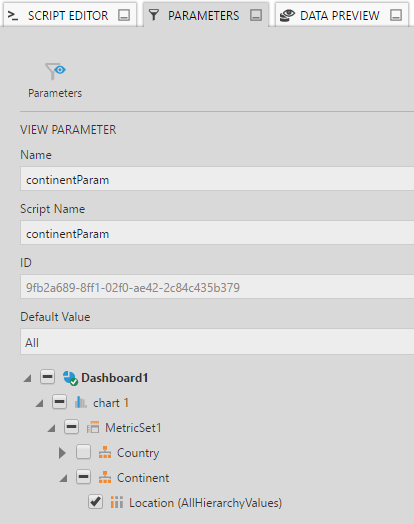
Task: Click the Data Preview eye icon
Action: [x=287, y=15]
